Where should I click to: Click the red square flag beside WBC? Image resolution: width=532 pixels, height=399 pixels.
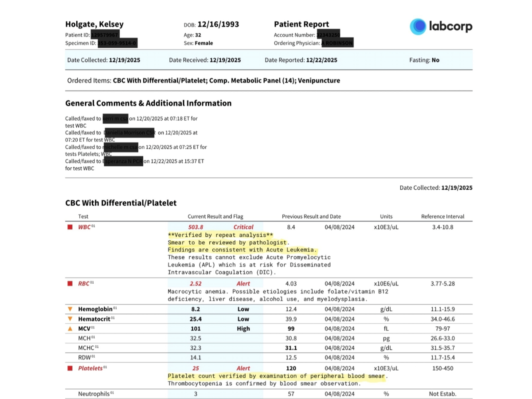pyautogui.click(x=70, y=227)
